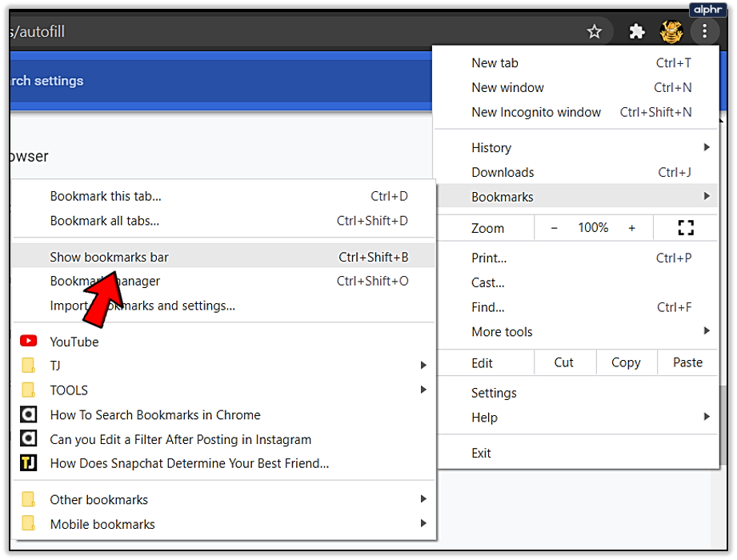Click the Mobile bookmarks folder icon

point(28,523)
